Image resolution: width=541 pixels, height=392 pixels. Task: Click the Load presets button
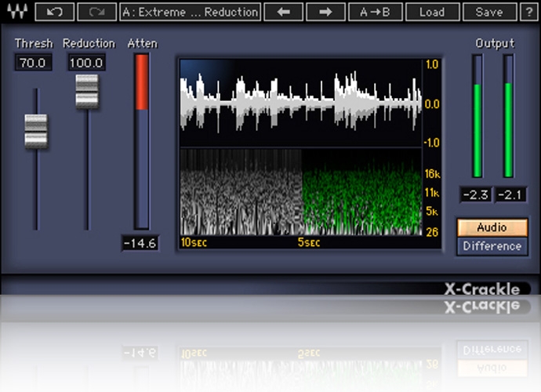pos(431,12)
